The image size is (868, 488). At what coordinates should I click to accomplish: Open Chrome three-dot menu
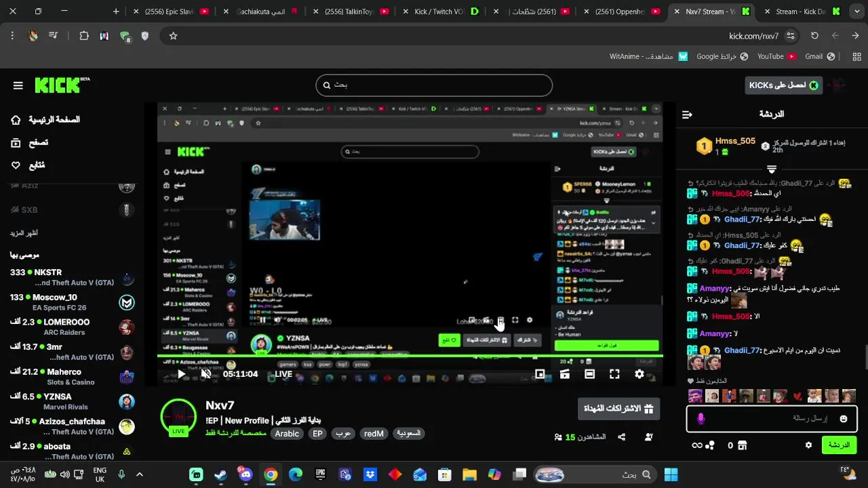pos(12,36)
